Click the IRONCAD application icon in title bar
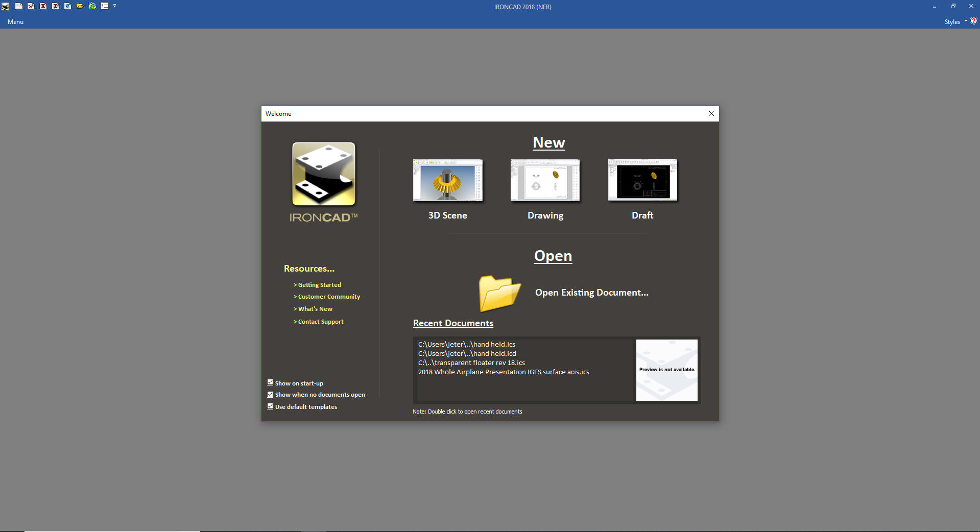The image size is (980, 532). click(x=5, y=6)
